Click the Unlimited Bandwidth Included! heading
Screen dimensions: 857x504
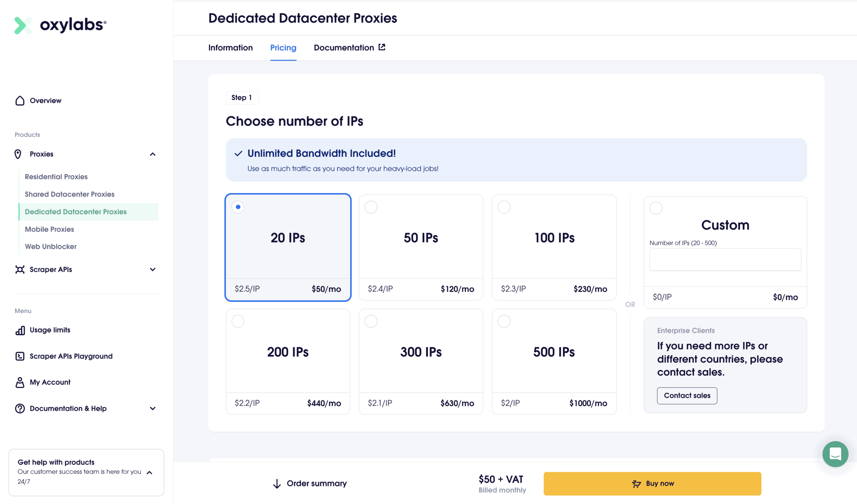pos(321,154)
